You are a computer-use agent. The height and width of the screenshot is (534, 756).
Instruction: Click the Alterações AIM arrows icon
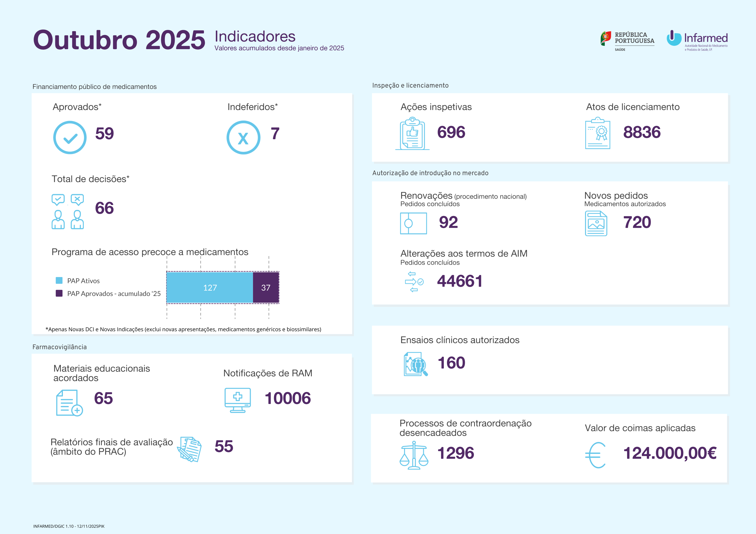pyautogui.click(x=413, y=282)
